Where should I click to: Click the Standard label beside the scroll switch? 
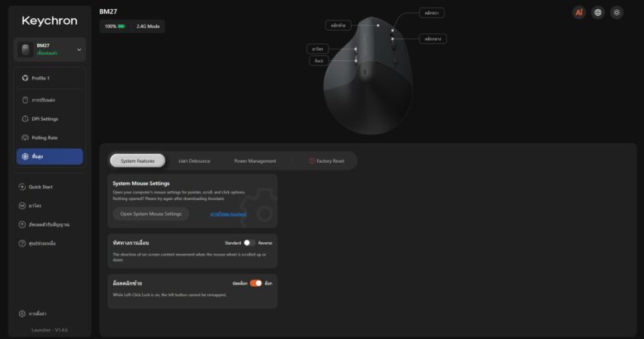pos(233,243)
